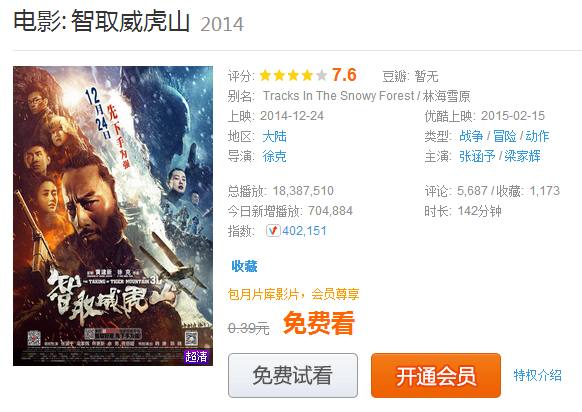Screen dimensions: 582x412
Task: Open region 大陆 link
Action: (274, 136)
